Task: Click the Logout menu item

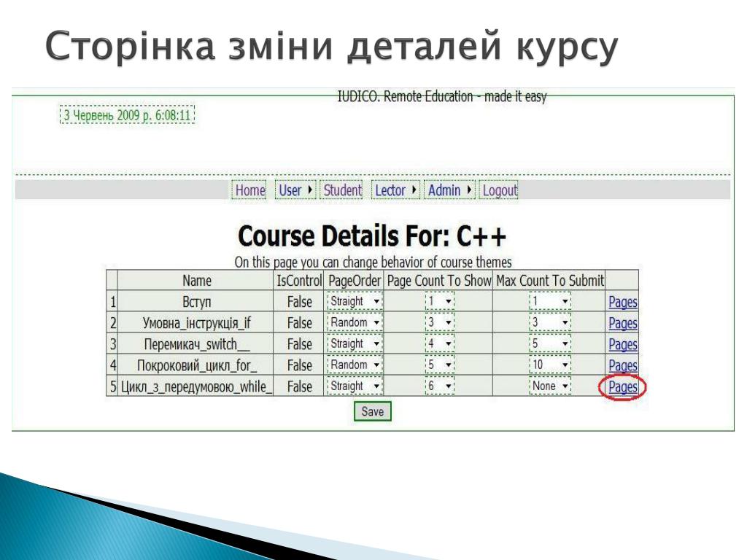Action: [499, 190]
